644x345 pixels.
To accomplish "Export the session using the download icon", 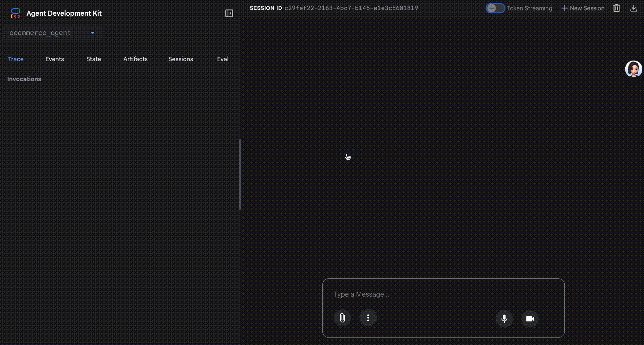I will 634,8.
